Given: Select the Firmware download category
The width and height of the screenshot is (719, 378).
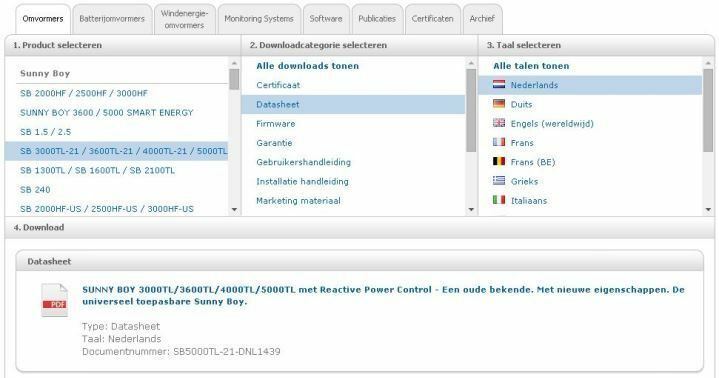Looking at the screenshot, I should 276,123.
